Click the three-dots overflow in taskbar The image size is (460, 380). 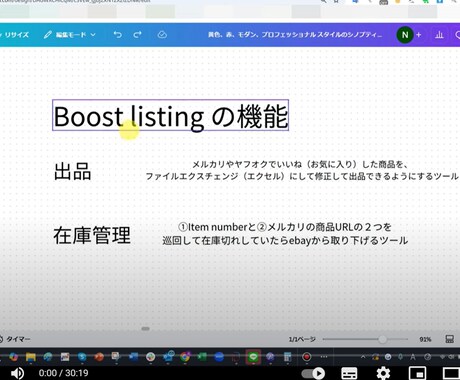click(x=324, y=357)
